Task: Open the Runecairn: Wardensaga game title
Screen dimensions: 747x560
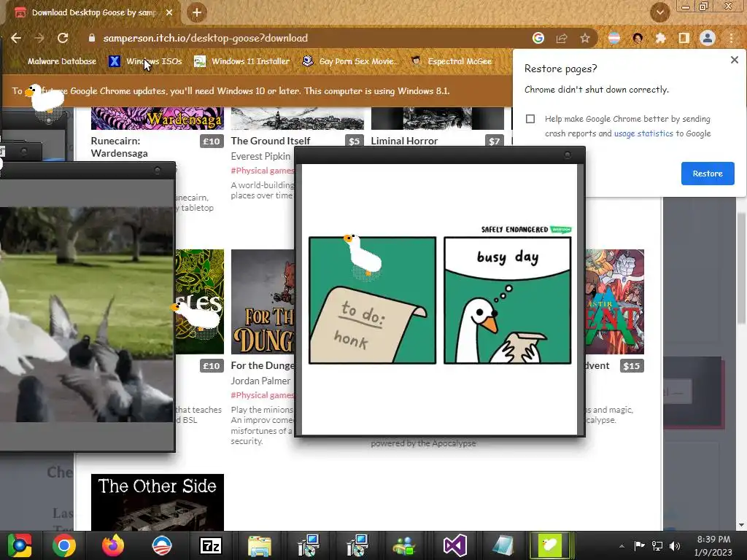Action: pyautogui.click(x=119, y=147)
